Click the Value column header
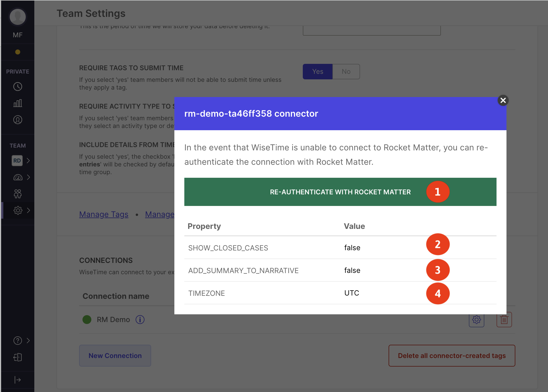Image resolution: width=548 pixels, height=392 pixels. click(x=354, y=226)
